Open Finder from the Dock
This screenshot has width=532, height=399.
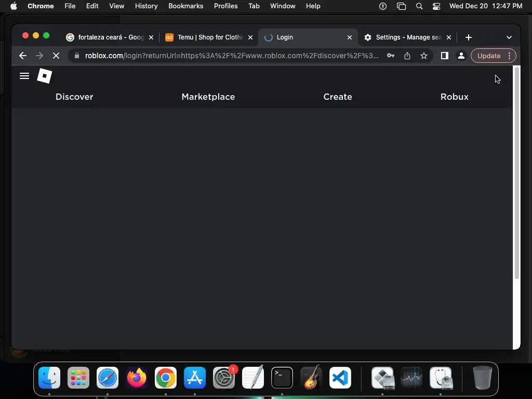click(x=49, y=378)
